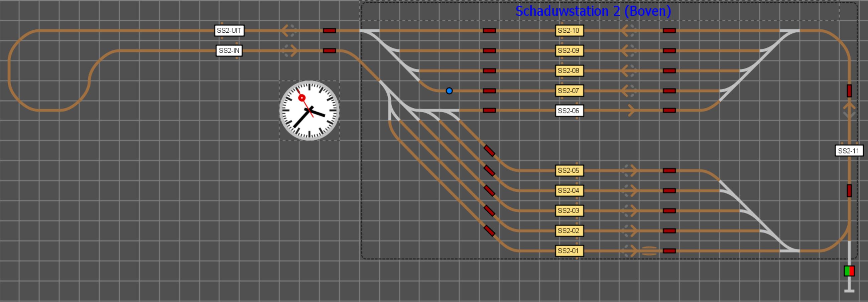Click direction arrow right of SS2-10
This screenshot has height=302, width=868.
(x=628, y=31)
